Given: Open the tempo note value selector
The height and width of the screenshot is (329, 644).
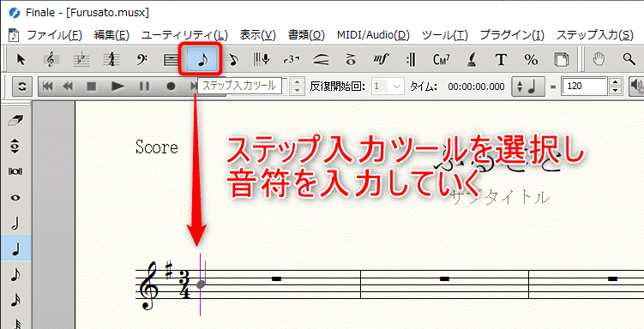Looking at the screenshot, I should [x=527, y=87].
